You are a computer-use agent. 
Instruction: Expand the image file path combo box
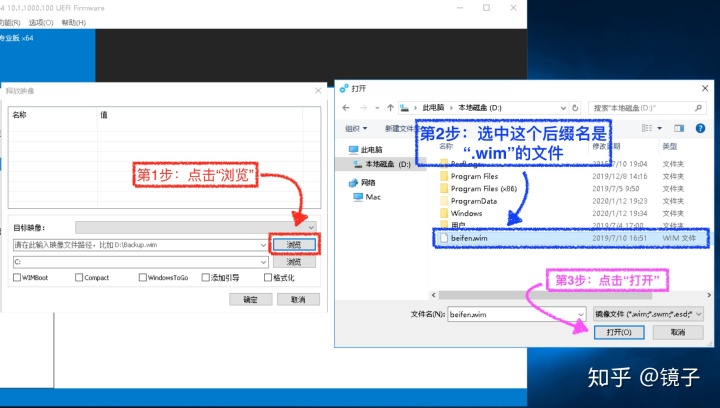point(263,245)
